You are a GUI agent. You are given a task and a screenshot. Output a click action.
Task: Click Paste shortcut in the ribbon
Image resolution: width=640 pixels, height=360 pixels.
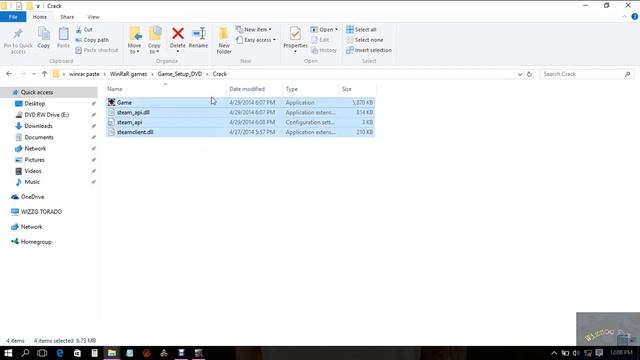(x=97, y=50)
